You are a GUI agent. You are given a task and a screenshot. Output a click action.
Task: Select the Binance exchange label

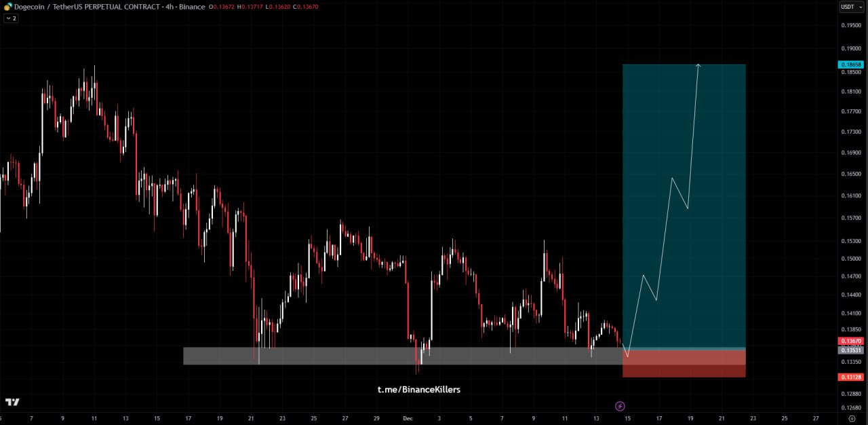tap(193, 7)
